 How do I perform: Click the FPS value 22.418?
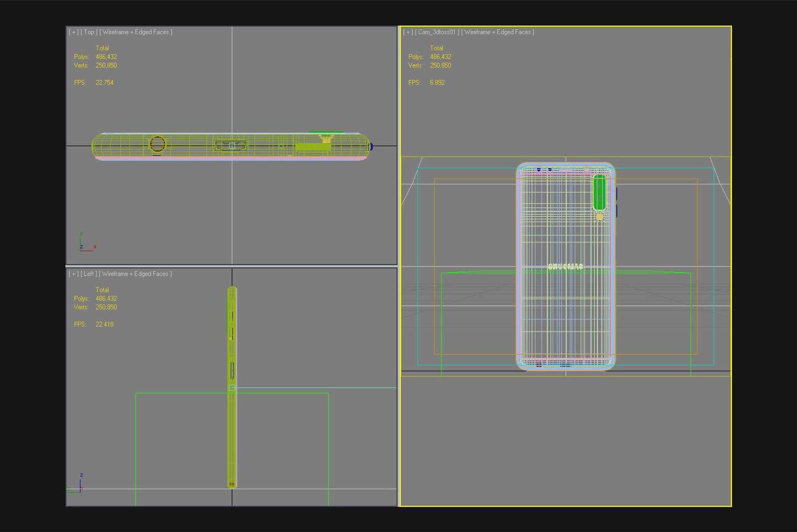click(x=104, y=325)
